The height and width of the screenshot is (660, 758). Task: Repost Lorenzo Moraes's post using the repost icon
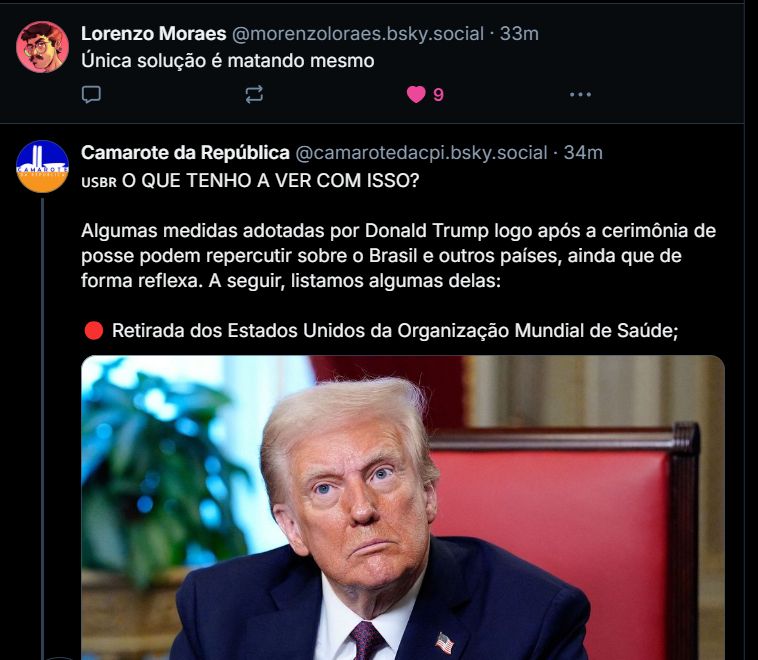[254, 94]
